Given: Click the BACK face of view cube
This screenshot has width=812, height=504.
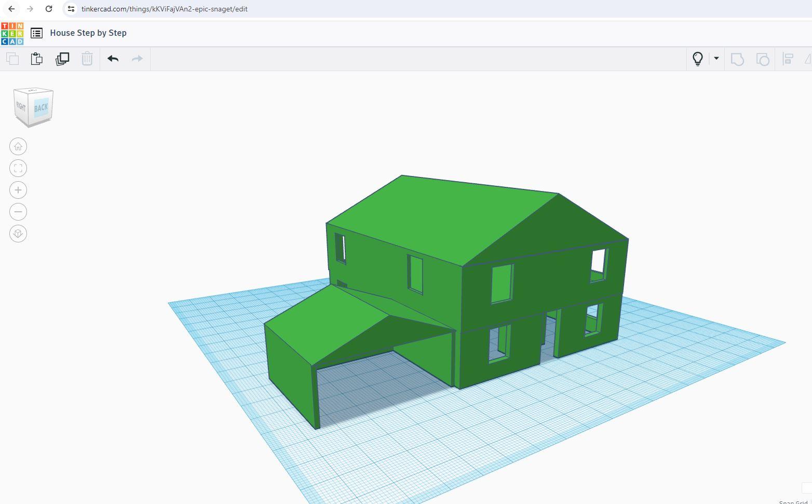Looking at the screenshot, I should tap(41, 108).
